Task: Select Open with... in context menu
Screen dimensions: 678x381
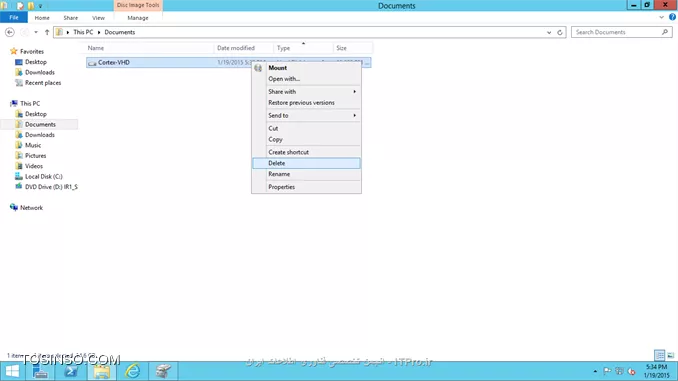Action: coord(306,79)
